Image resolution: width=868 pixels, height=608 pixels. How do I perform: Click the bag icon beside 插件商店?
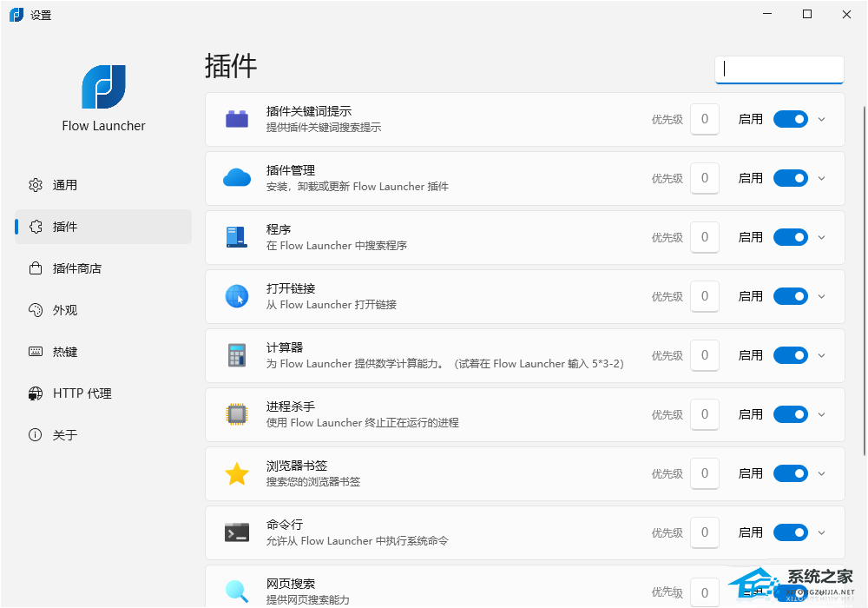coord(36,268)
